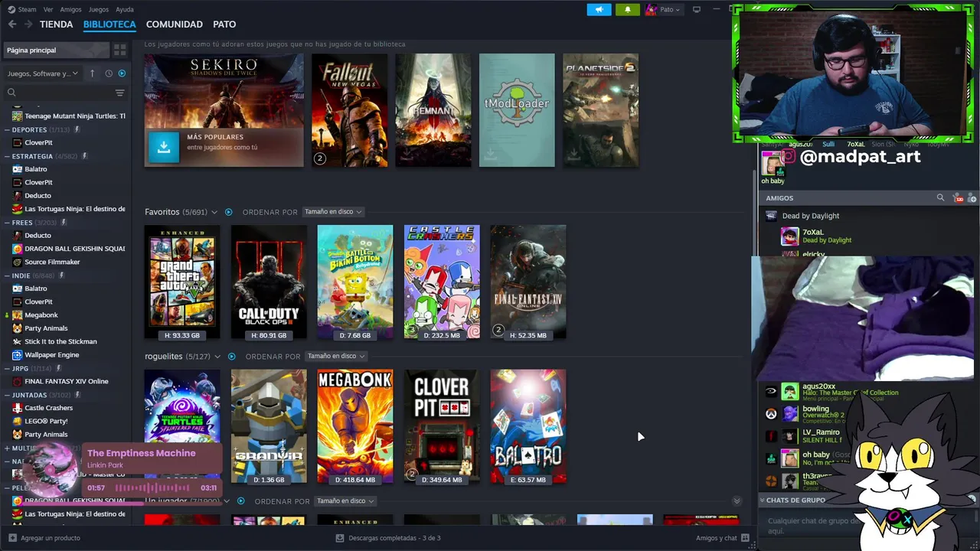Switch to the COMUNIDAD tab
The height and width of the screenshot is (551, 980).
[x=175, y=24]
